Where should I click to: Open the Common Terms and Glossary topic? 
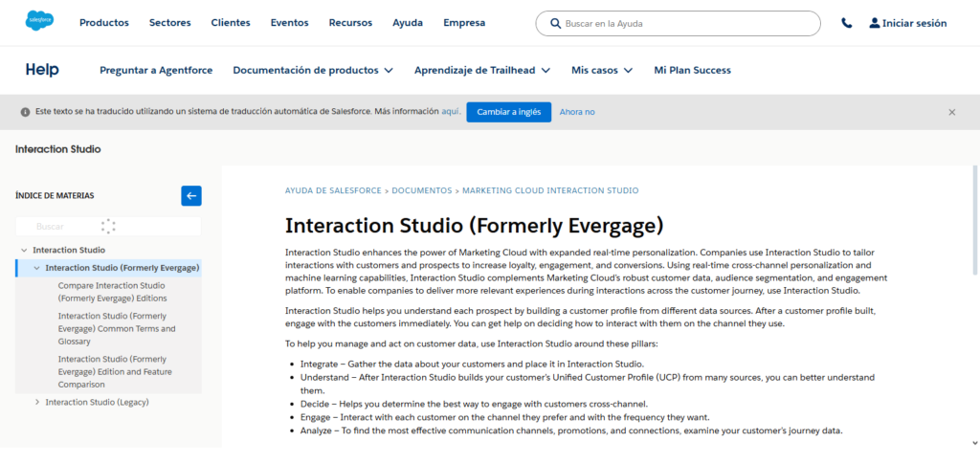(x=117, y=328)
